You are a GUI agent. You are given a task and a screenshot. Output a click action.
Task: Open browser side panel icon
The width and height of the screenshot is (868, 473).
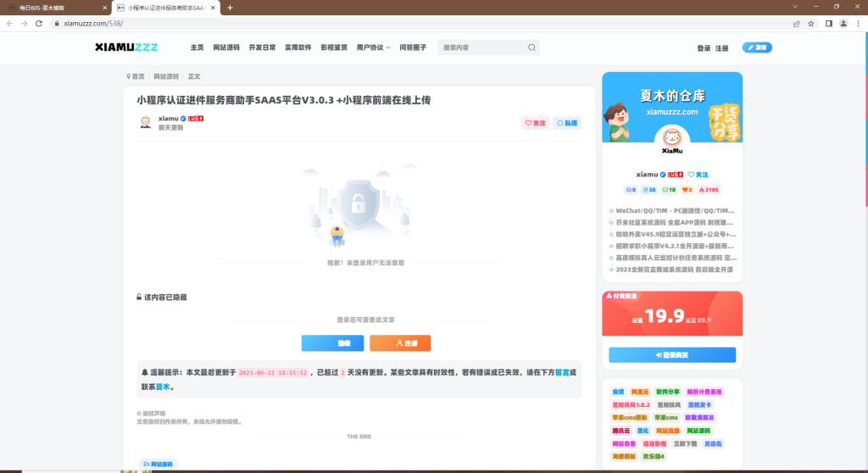pyautogui.click(x=829, y=23)
